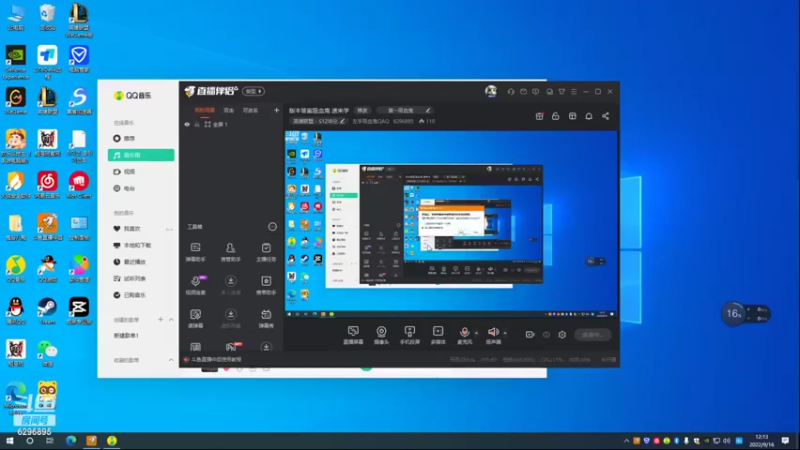Expand the microphone options arrow
Screen dimensions: 800x450
pyautogui.click(x=477, y=333)
